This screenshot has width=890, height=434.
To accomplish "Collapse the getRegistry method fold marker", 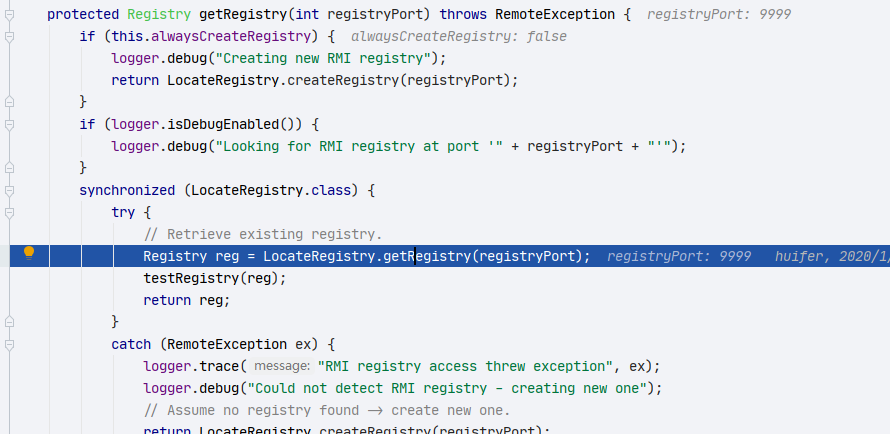I will point(9,15).
